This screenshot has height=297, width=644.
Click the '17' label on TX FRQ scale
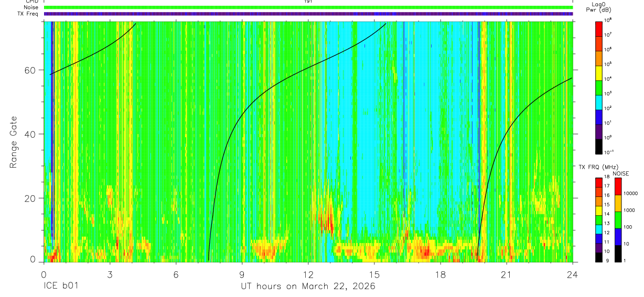pyautogui.click(x=607, y=186)
